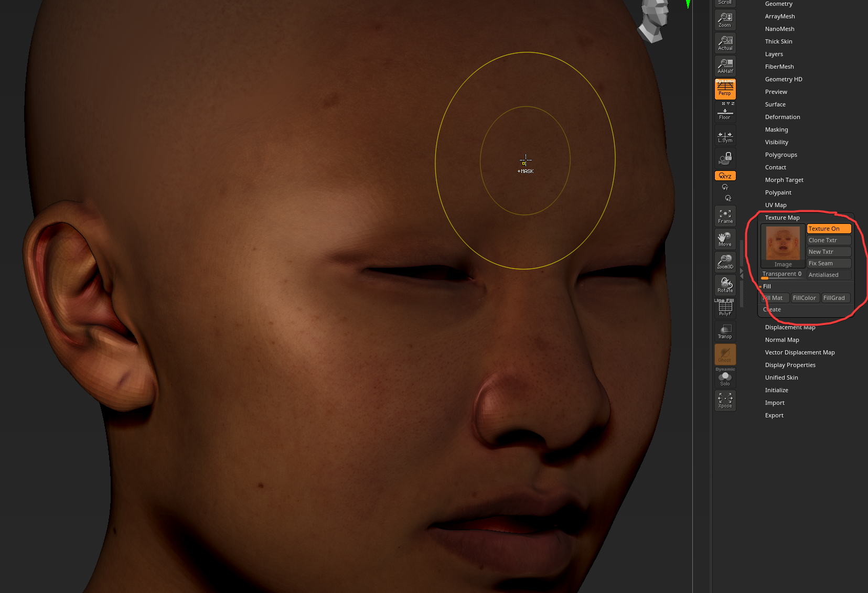Click the Zoom3D icon
Screen dimensions: 868x593
tap(725, 262)
